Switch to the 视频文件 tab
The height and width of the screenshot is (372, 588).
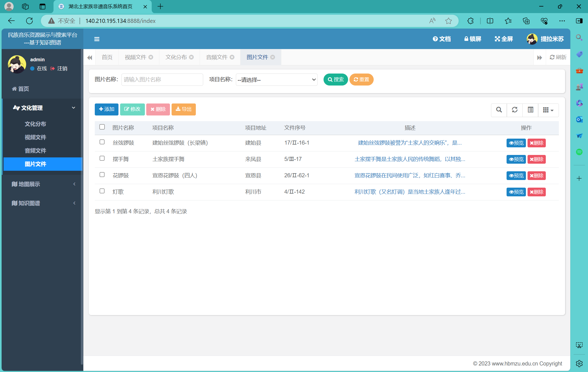136,57
